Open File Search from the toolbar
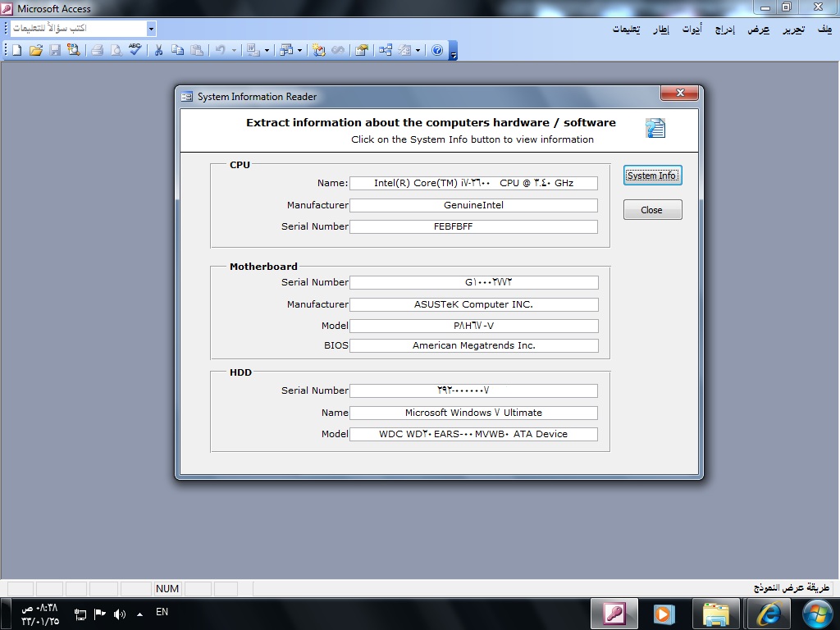 [x=73, y=50]
